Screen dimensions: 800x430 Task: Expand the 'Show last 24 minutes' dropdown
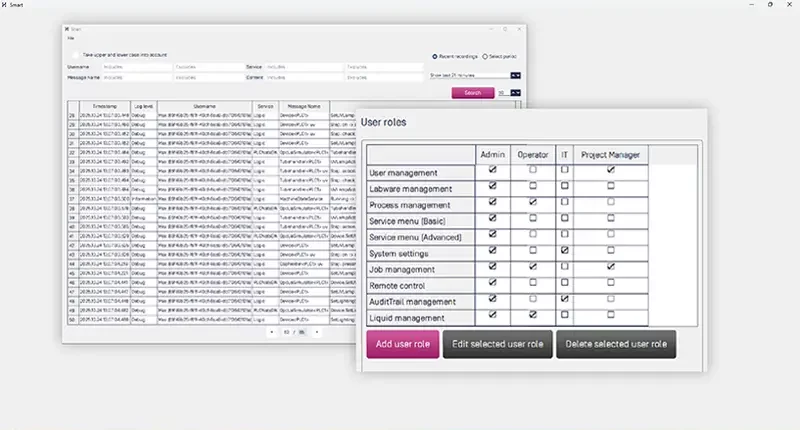point(516,75)
